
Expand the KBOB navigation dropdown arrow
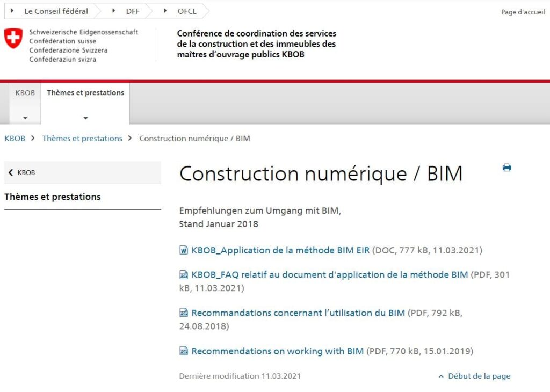pyautogui.click(x=25, y=118)
